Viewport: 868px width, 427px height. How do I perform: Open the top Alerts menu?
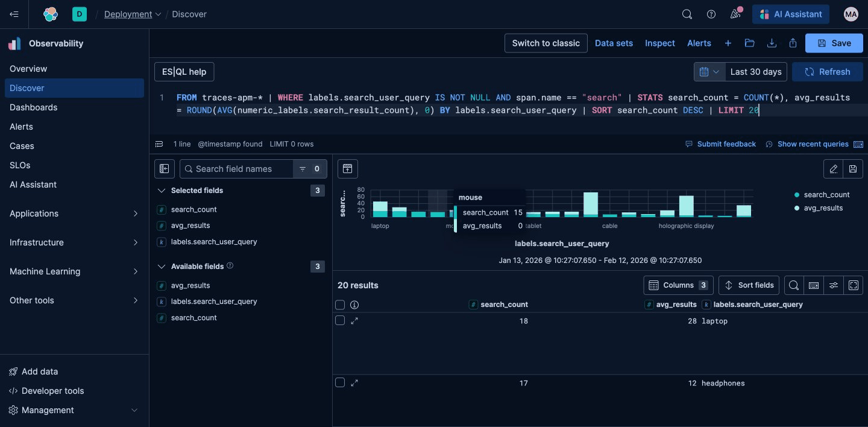[x=699, y=43]
